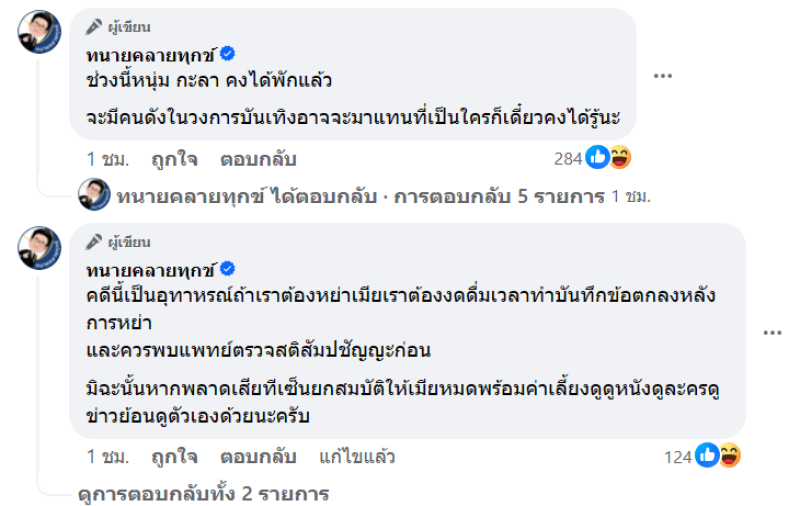Open three-dot menu on second comment

pos(771,333)
